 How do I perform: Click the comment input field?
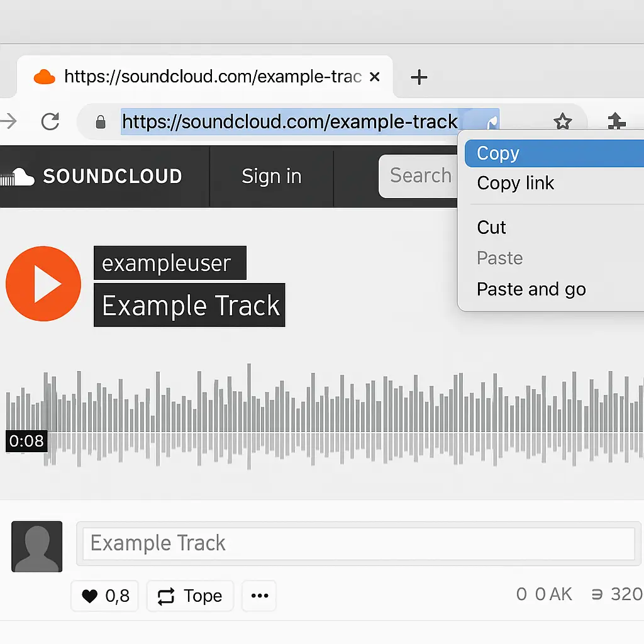pos(358,544)
